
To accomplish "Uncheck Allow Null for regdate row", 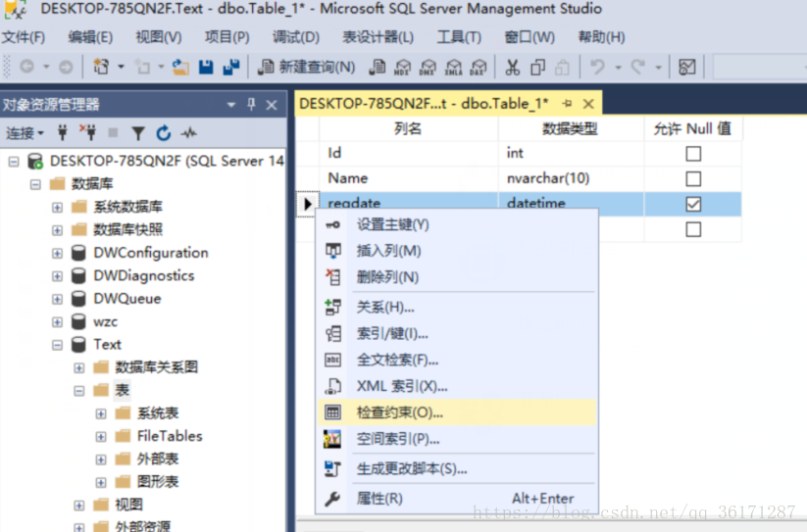I will click(x=692, y=204).
